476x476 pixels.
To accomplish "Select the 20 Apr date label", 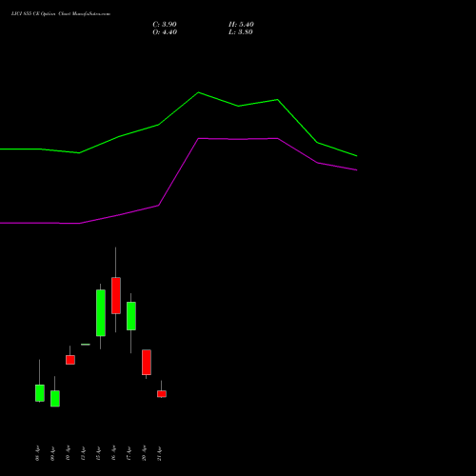I will click(145, 453).
